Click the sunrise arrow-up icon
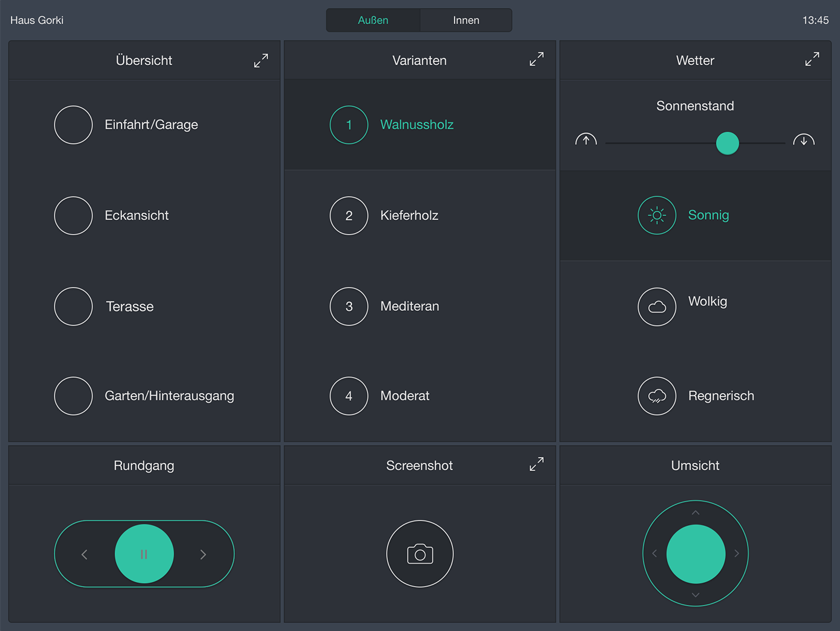840x631 pixels. coord(586,141)
